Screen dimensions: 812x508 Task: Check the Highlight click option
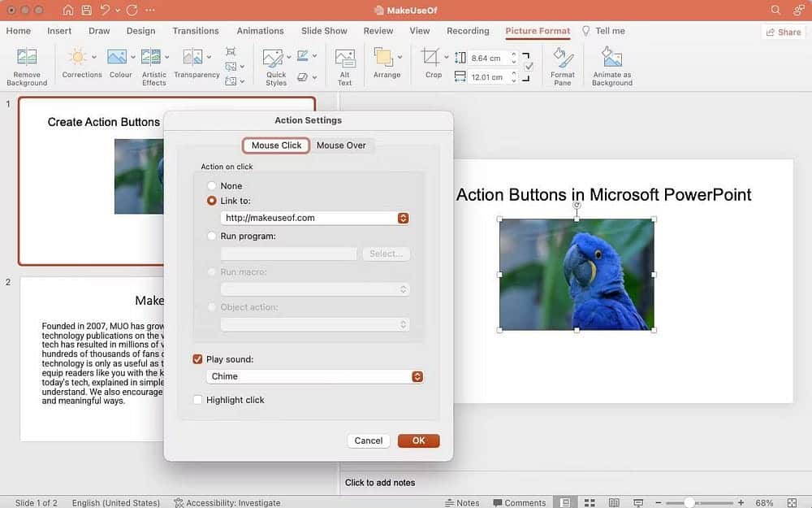click(x=197, y=399)
